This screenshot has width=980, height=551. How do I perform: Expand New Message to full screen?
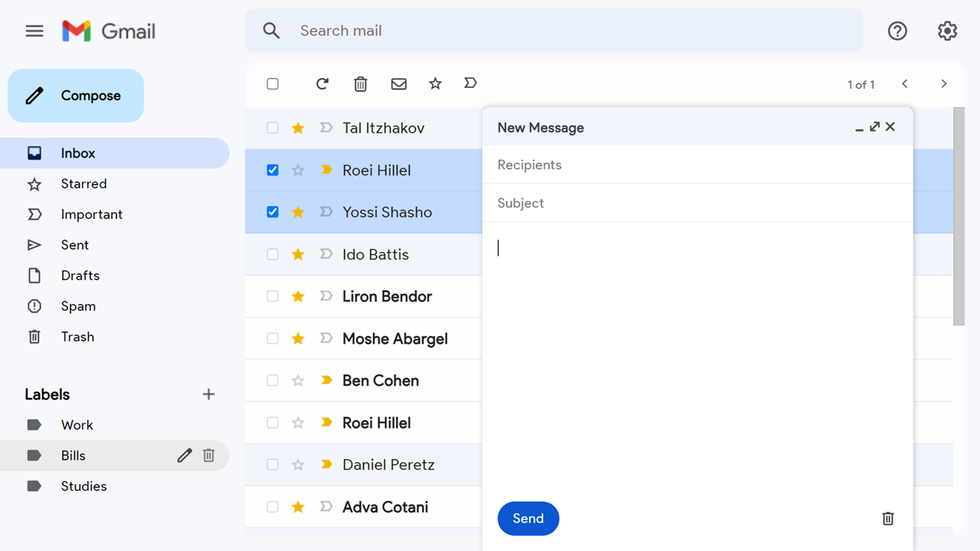[874, 127]
